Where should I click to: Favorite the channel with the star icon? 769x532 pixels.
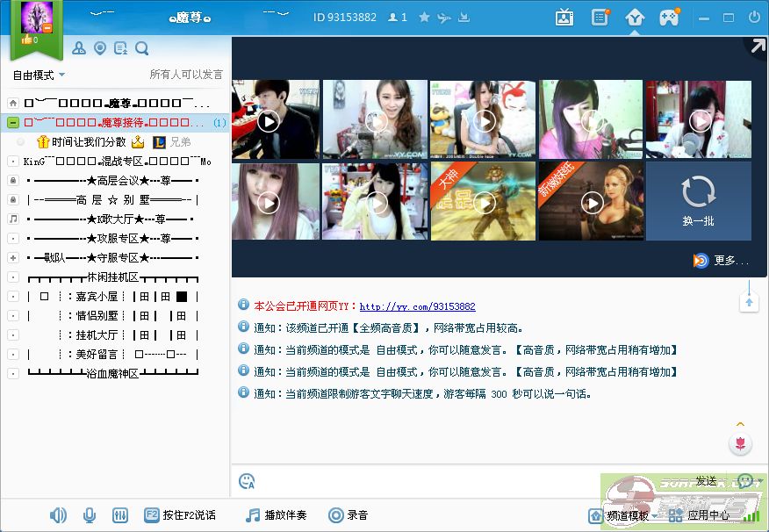coord(424,18)
